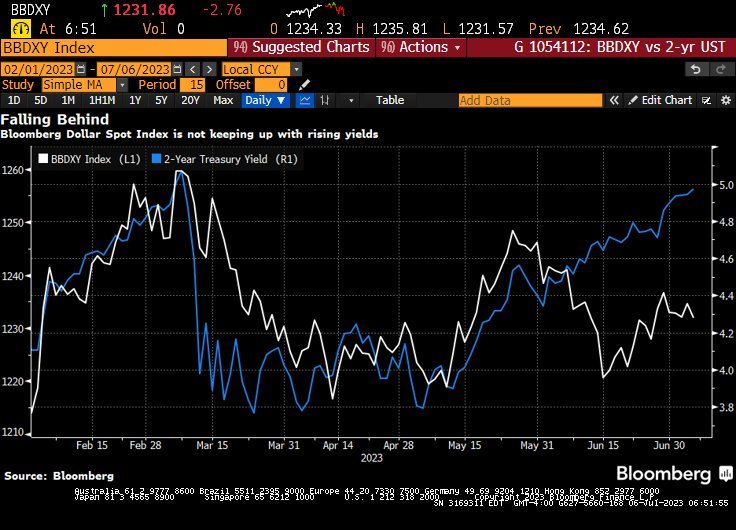This screenshot has width=736, height=530.
Task: Click the undo arrow icon
Action: [696, 69]
